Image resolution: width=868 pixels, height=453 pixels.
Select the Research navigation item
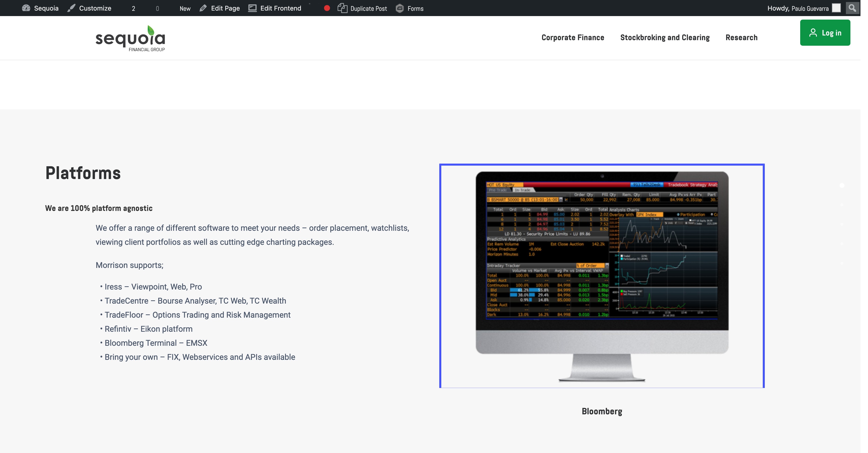click(x=741, y=37)
